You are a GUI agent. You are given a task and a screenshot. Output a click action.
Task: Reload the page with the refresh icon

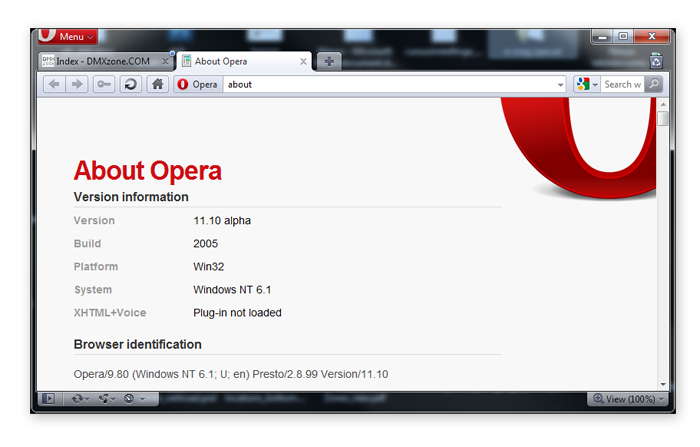tap(130, 84)
